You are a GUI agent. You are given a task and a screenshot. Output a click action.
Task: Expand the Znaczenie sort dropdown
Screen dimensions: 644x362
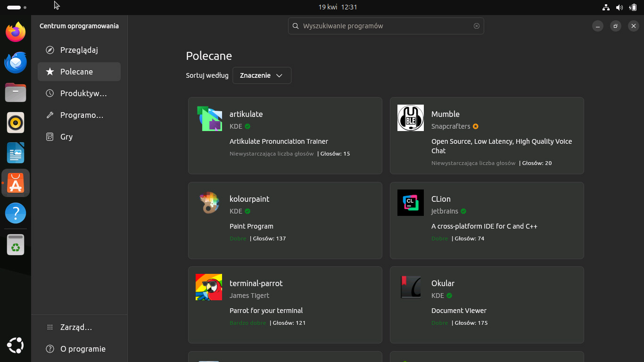(262, 75)
